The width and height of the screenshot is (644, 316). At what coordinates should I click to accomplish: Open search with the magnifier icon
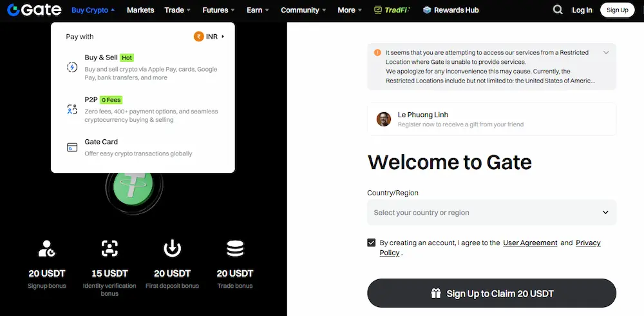(x=557, y=10)
